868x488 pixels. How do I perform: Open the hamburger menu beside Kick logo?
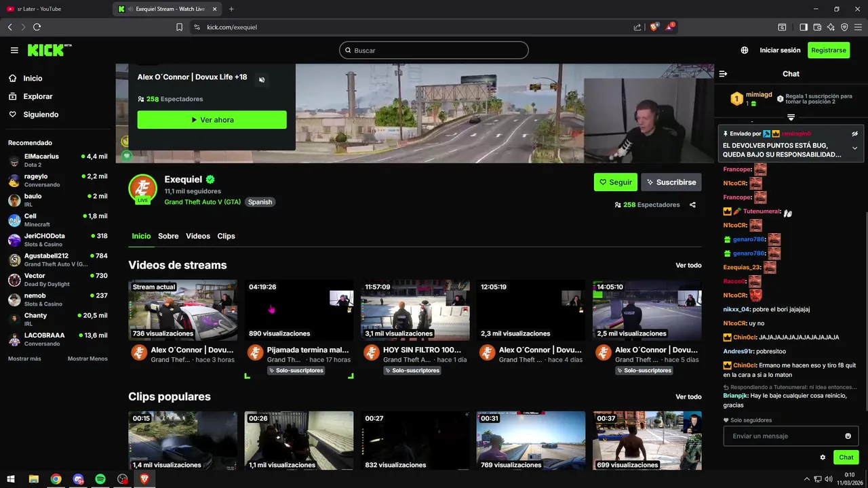pyautogui.click(x=14, y=50)
